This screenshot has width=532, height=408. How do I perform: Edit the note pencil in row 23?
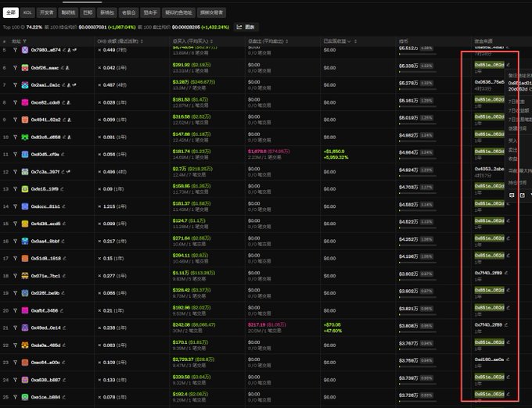63,363
